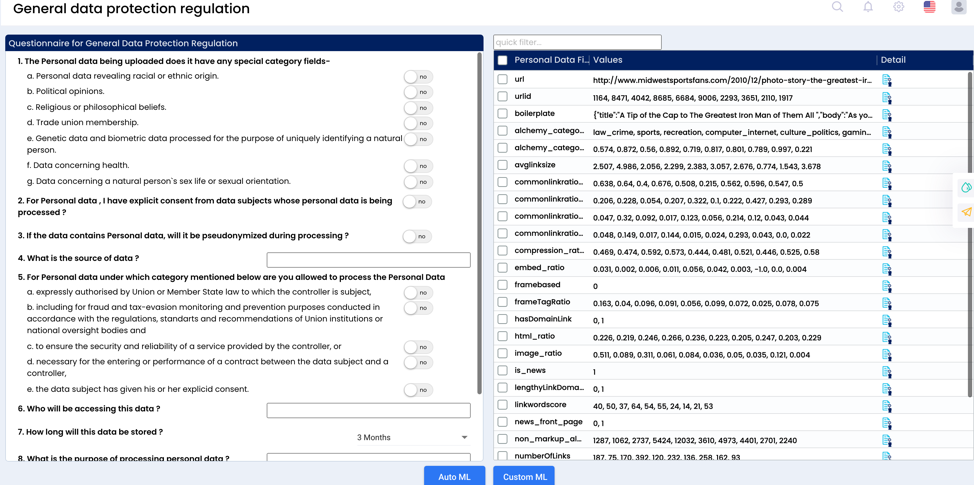Select the alchemy category law_crime values cell
974x485 pixels.
click(x=733, y=132)
